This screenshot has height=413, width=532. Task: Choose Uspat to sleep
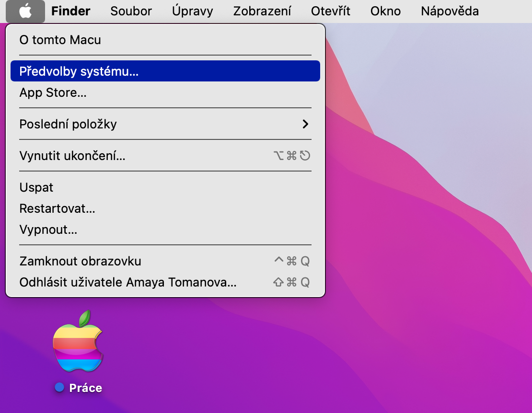click(165, 187)
